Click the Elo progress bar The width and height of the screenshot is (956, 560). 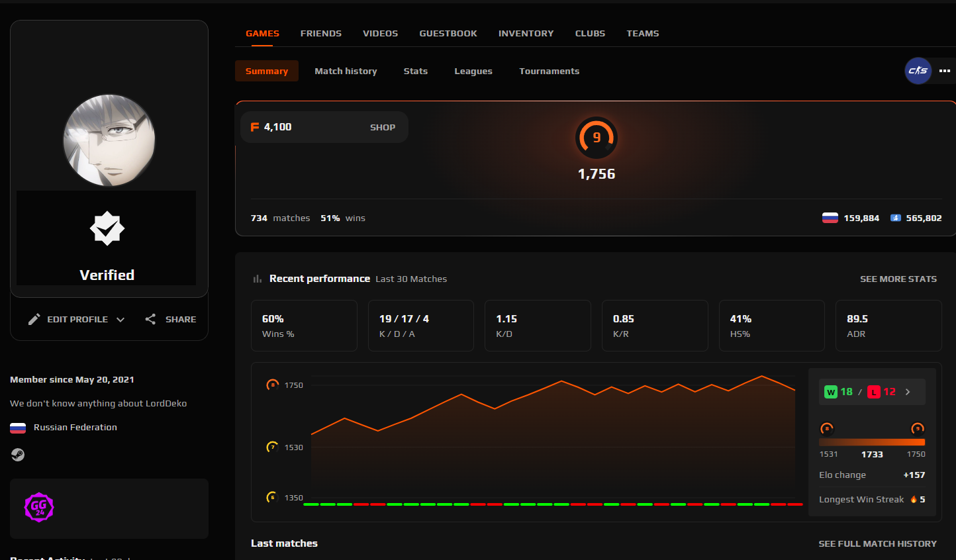(x=872, y=442)
